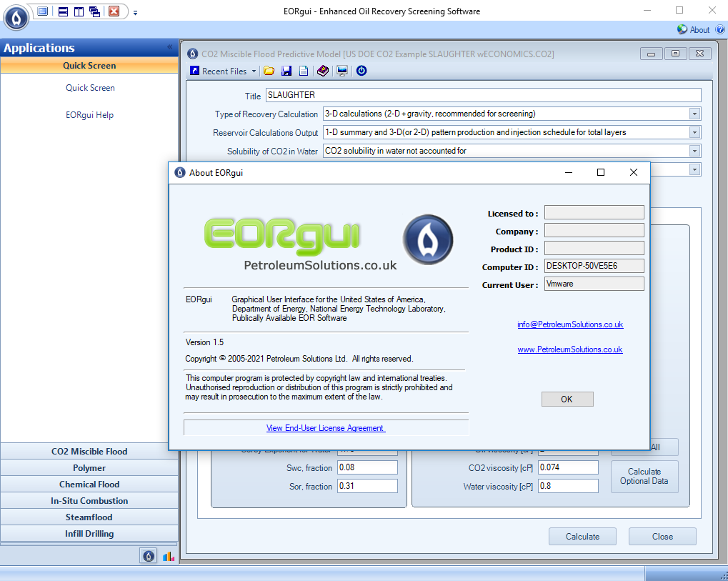This screenshot has height=581, width=728.
Task: Select Quick Screen in the Applications panel
Action: [90, 87]
